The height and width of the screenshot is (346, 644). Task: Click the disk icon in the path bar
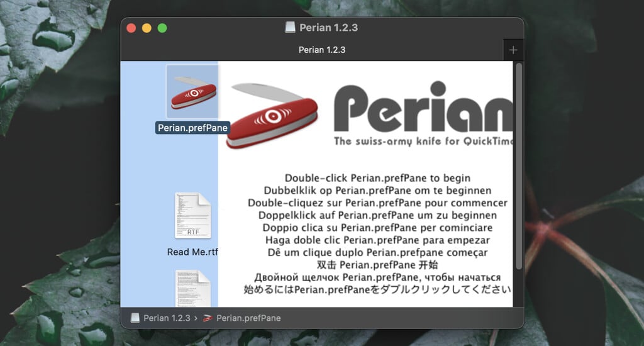pos(135,318)
